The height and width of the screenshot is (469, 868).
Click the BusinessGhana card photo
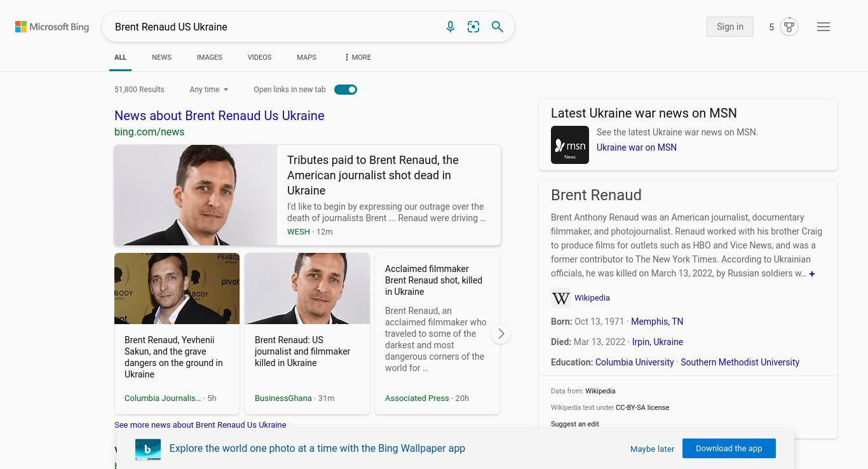point(307,289)
